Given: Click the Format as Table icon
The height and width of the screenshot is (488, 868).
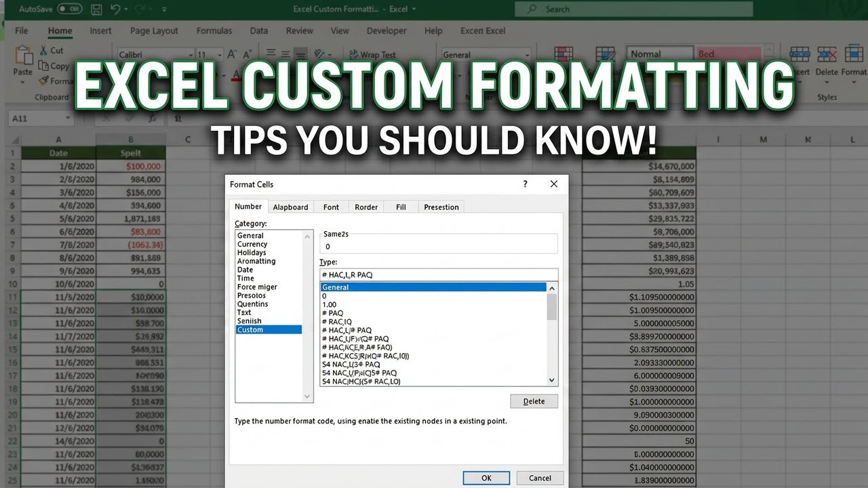Looking at the screenshot, I should 605,56.
